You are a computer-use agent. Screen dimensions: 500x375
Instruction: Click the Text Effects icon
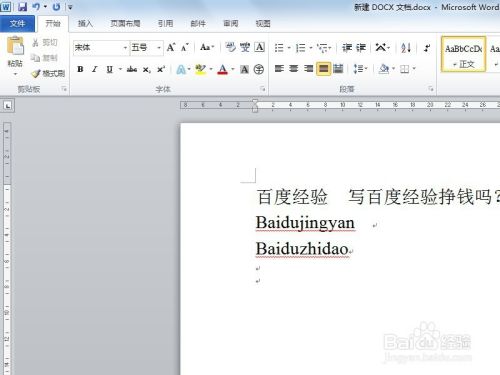point(181,69)
